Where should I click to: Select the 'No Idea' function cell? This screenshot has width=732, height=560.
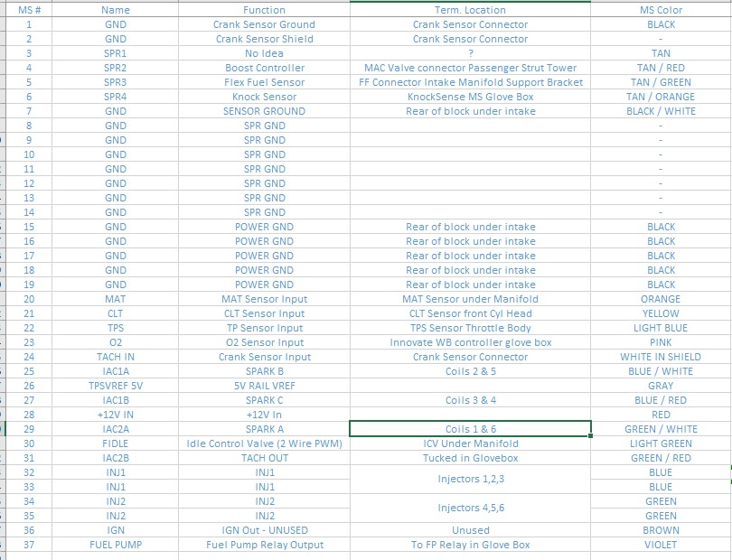coord(264,53)
